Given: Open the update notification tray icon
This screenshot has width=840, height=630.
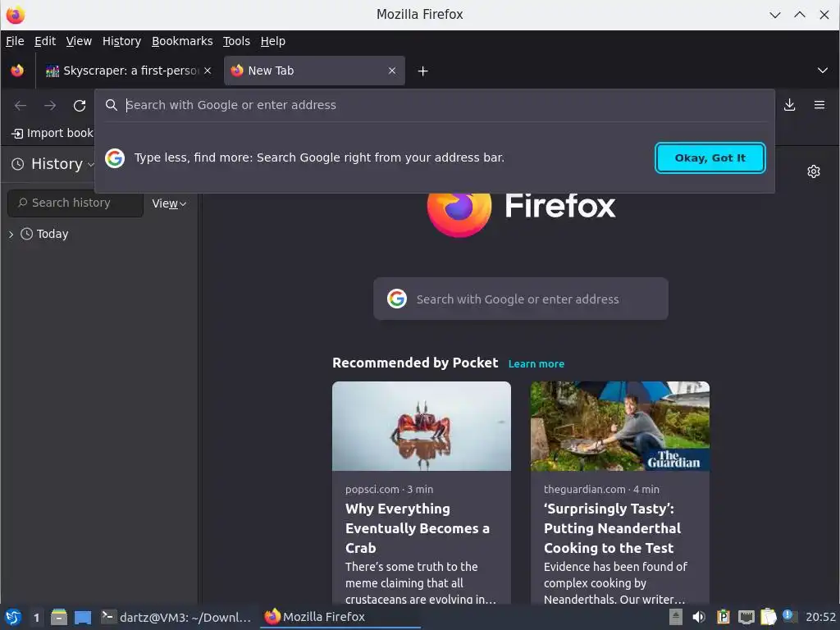Looking at the screenshot, I should coord(789,617).
